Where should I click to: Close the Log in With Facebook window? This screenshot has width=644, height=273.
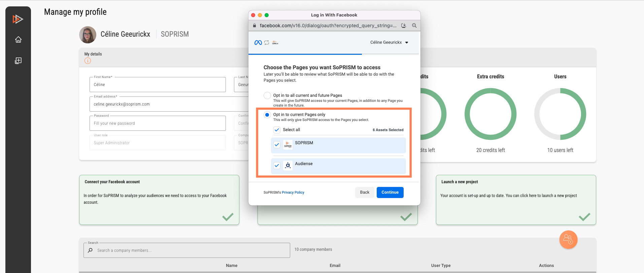point(253,15)
